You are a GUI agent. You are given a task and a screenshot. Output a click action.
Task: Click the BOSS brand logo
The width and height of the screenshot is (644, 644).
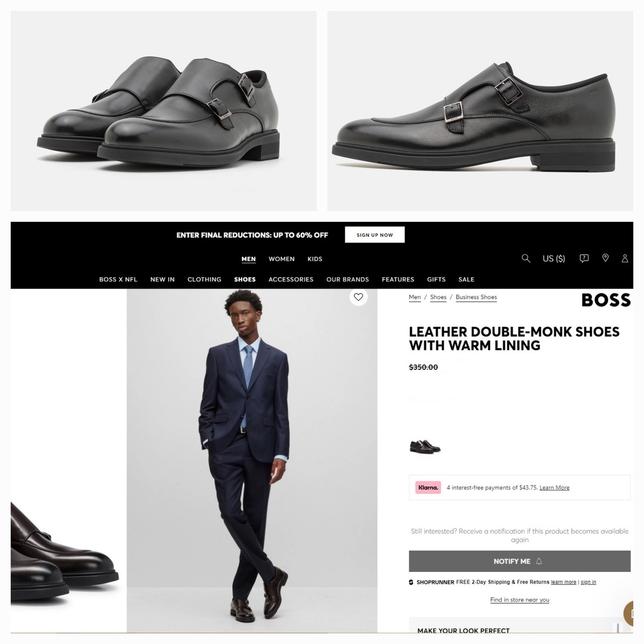point(606,300)
